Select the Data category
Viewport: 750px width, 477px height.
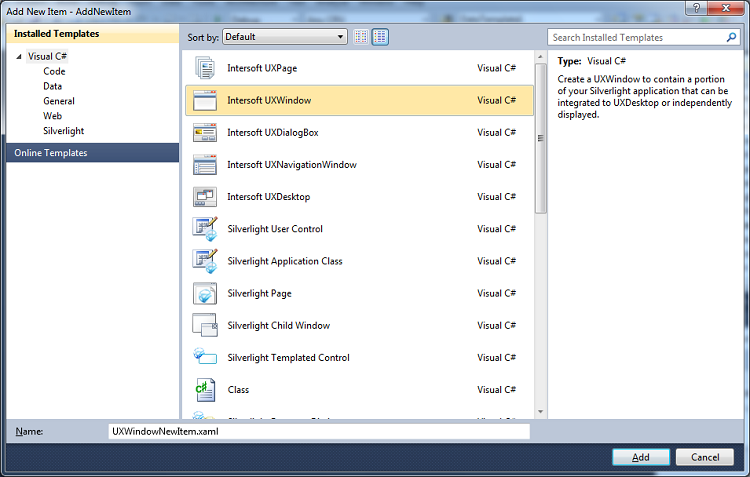(53, 86)
